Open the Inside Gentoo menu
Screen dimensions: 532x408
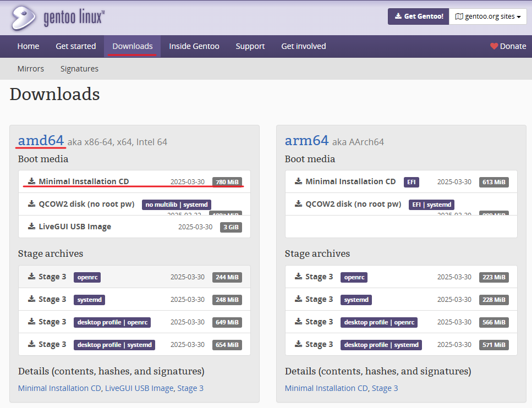(194, 46)
